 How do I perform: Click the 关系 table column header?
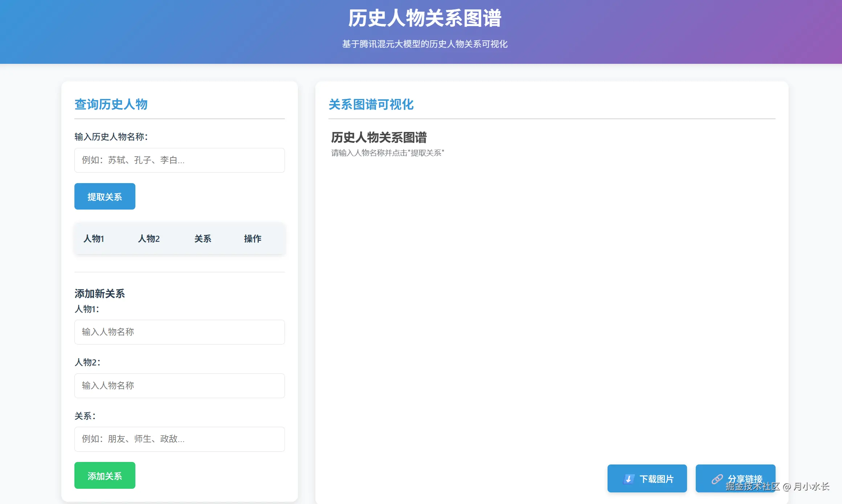[203, 239]
